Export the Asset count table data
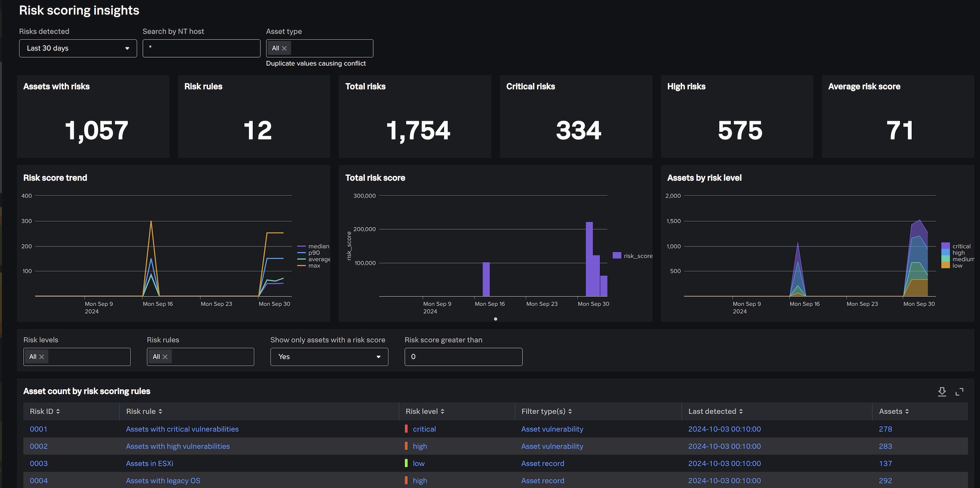 pyautogui.click(x=942, y=391)
